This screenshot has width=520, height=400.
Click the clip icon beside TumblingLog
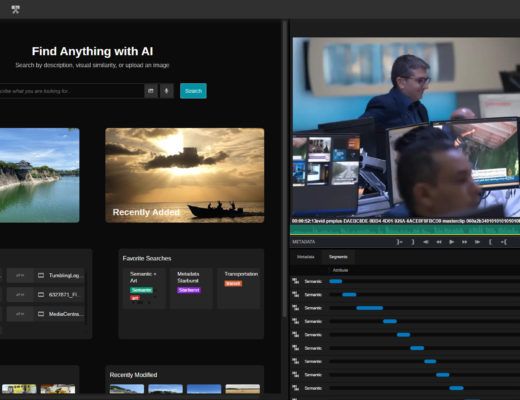41,275
